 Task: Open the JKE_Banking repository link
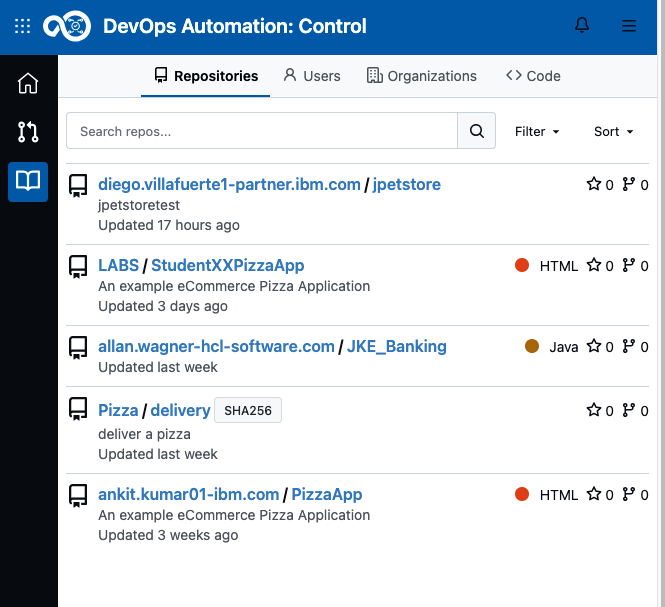pyautogui.click(x=397, y=347)
